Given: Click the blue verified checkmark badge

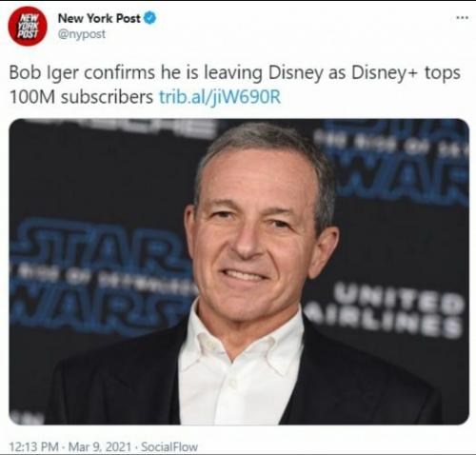Looking at the screenshot, I should (x=149, y=18).
